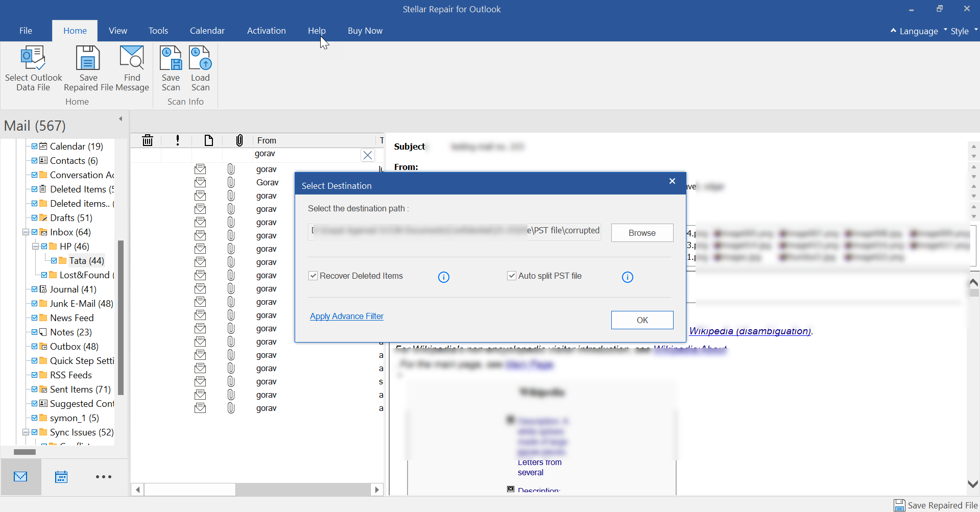Toggle Auto split PST file checkbox
The height and width of the screenshot is (512, 980).
point(511,276)
